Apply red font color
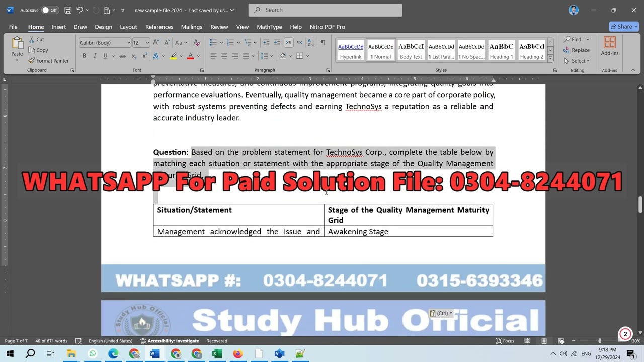 [190, 56]
